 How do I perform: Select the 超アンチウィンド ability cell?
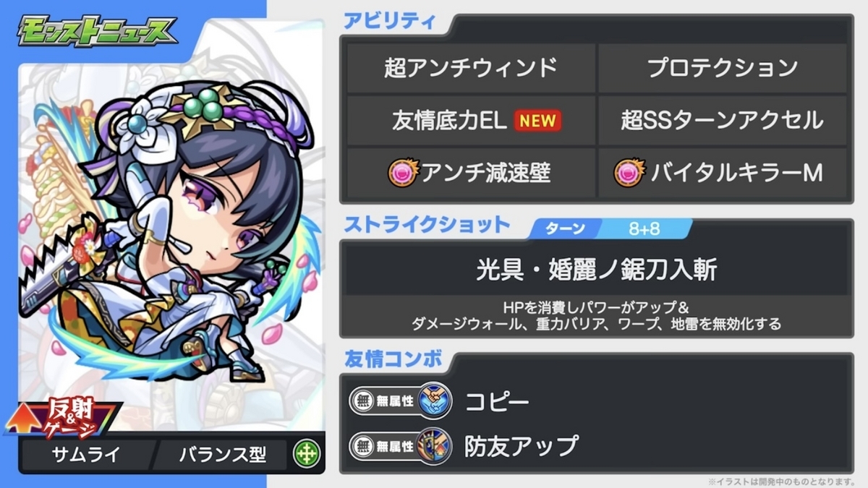[x=471, y=68]
